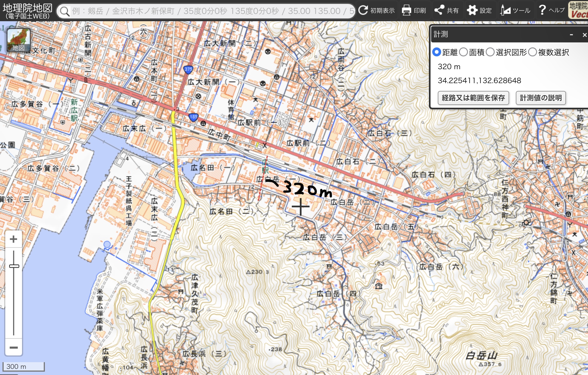The width and height of the screenshot is (588, 375).
Task: Click 計測値の説明 button
Action: (541, 98)
